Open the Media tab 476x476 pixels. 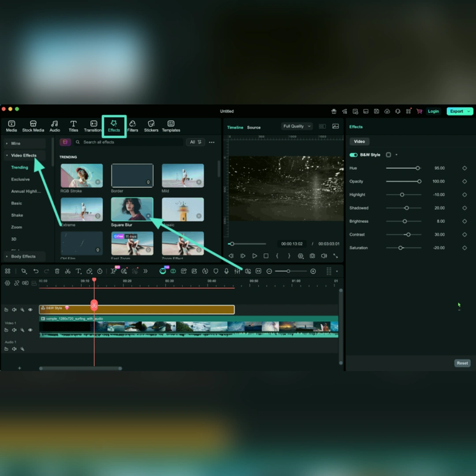click(11, 126)
